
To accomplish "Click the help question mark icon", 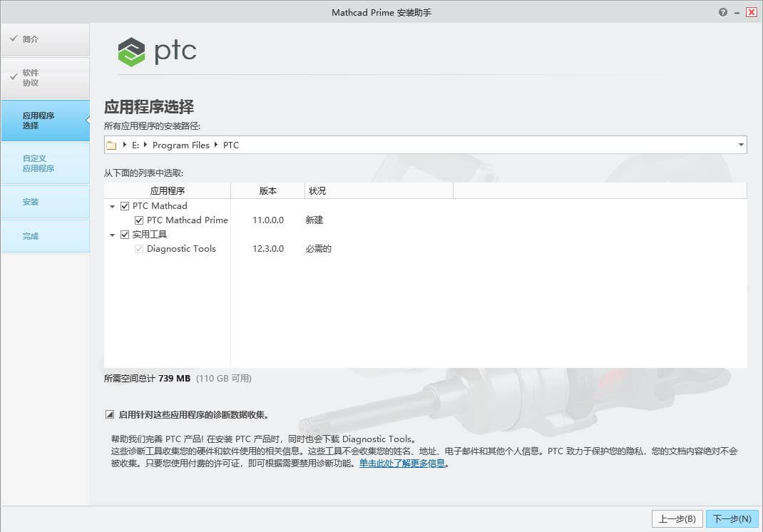I will tap(722, 13).
